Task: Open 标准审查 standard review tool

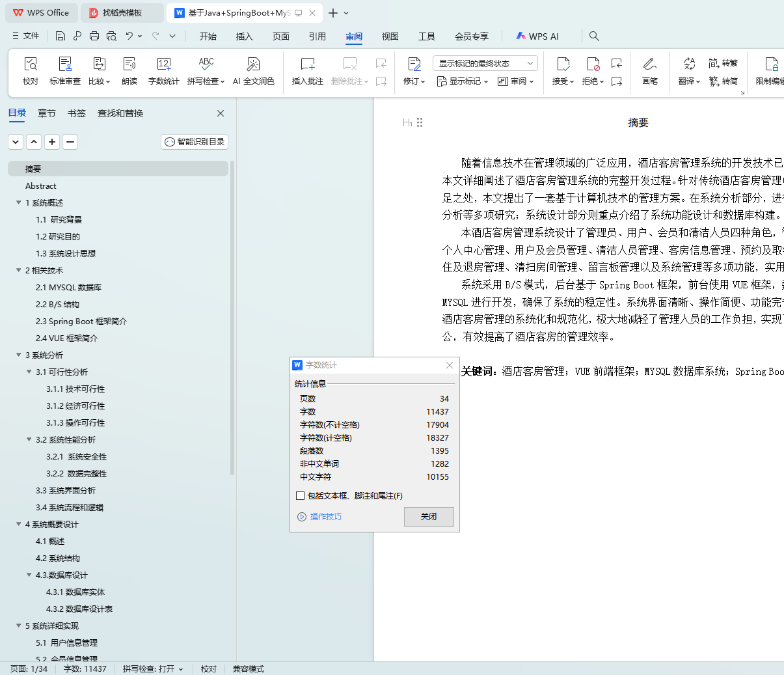Action: point(65,71)
